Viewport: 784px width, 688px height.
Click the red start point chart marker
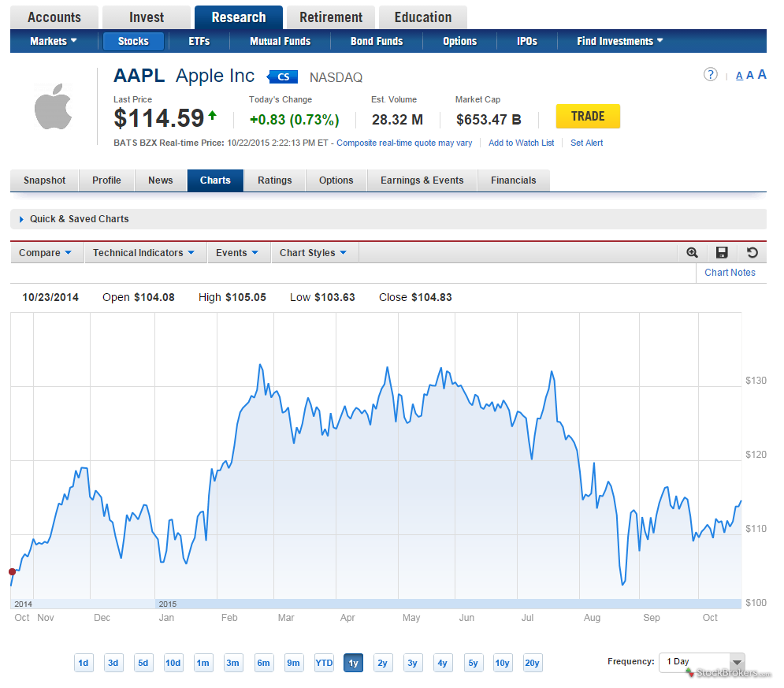pyautogui.click(x=12, y=571)
